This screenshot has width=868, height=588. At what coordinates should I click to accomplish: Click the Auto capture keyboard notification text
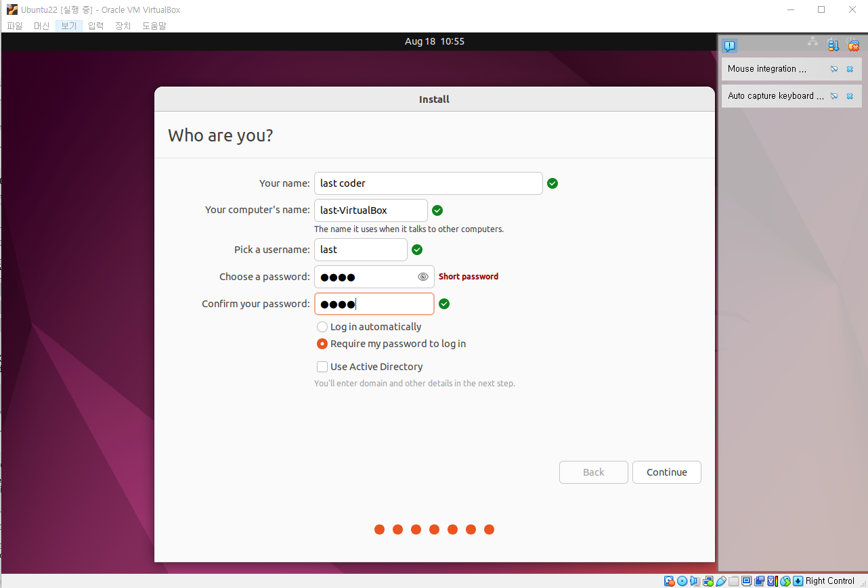pos(776,96)
